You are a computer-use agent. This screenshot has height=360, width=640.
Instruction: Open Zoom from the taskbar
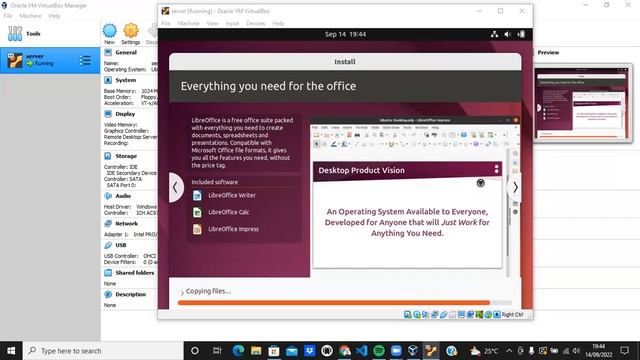(396, 351)
